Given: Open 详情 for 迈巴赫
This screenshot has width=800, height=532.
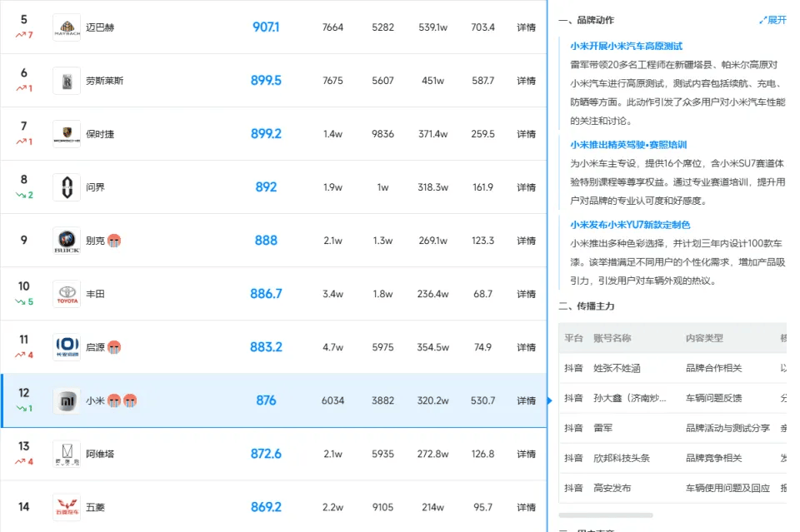Looking at the screenshot, I should [x=526, y=27].
